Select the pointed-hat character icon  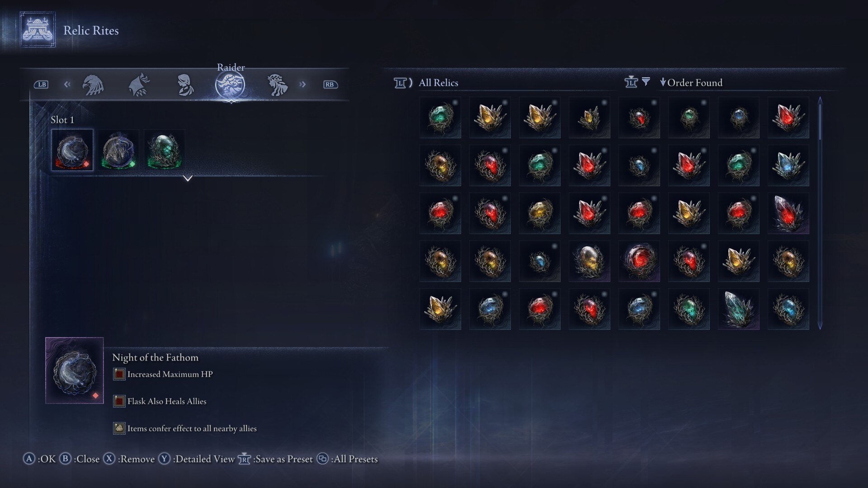(x=139, y=84)
